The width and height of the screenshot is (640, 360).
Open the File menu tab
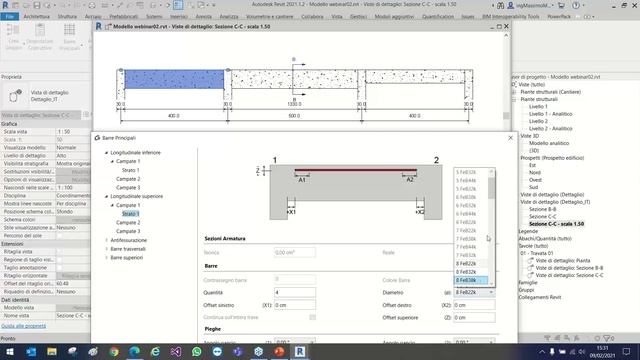point(9,17)
